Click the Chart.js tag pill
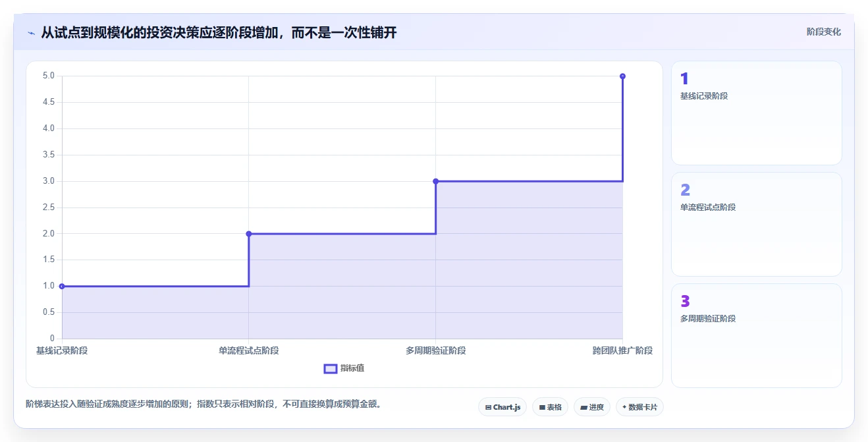The width and height of the screenshot is (868, 442). coord(502,407)
